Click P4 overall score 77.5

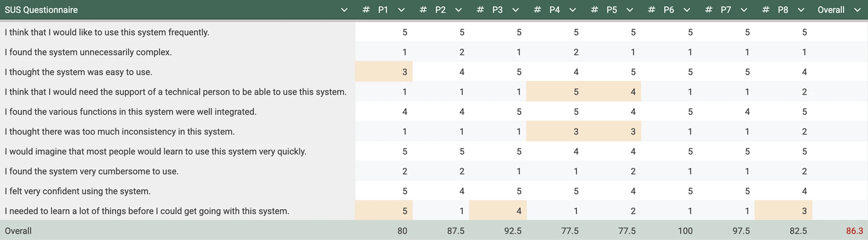coord(570,231)
